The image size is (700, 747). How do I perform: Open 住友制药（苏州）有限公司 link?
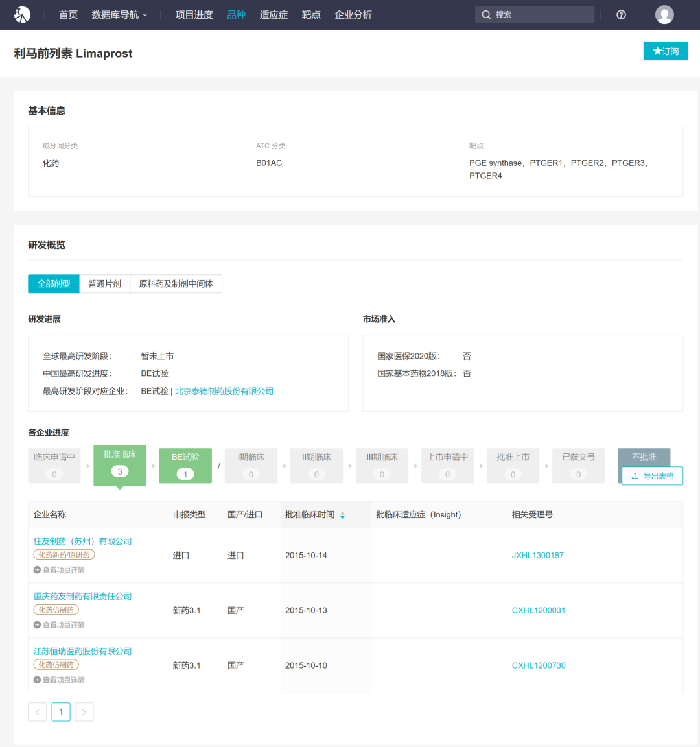tap(82, 541)
